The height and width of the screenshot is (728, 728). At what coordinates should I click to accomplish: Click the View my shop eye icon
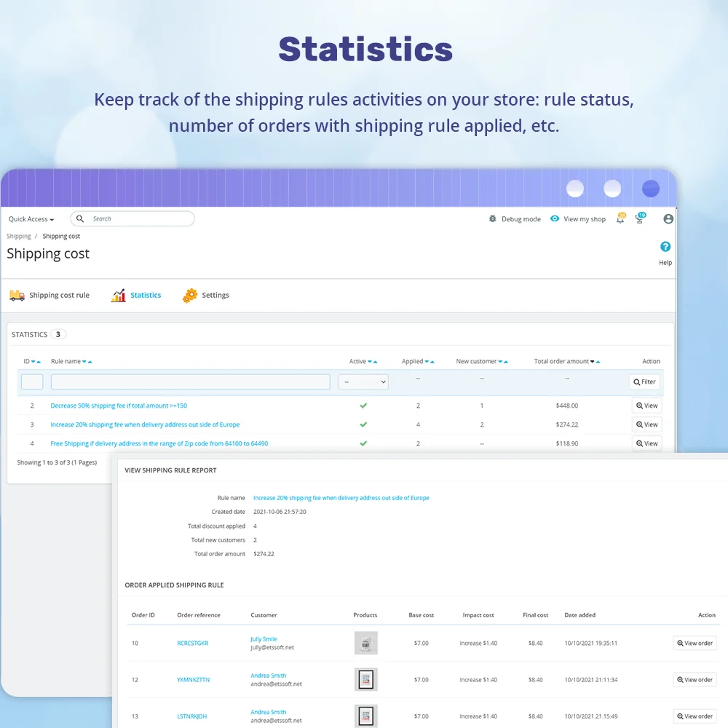coord(555,218)
